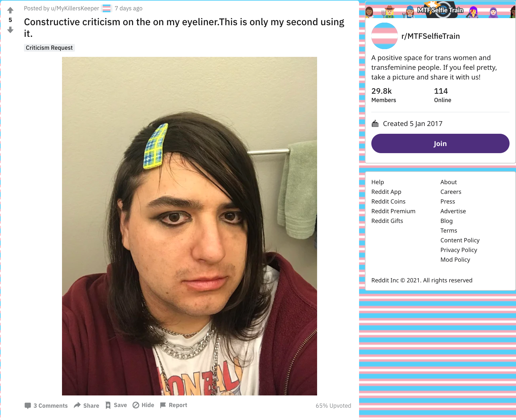The image size is (516, 420).
Task: Click the Report flag icon
Action: tap(163, 405)
